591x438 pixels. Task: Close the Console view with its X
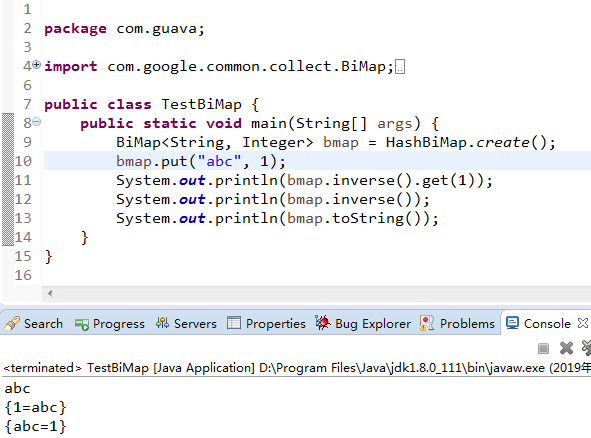(582, 323)
